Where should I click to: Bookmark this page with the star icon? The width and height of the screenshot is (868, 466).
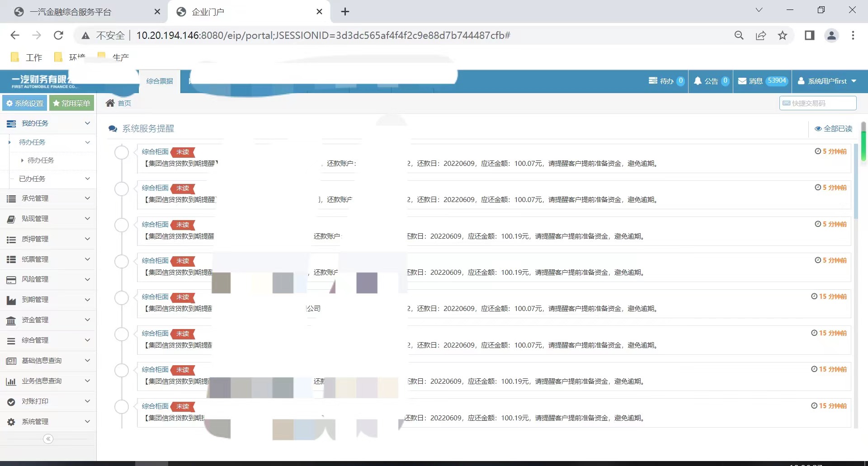click(783, 35)
